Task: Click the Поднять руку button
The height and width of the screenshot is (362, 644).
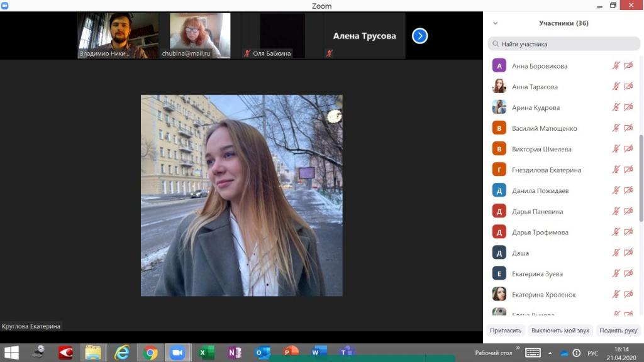Action: (618, 331)
